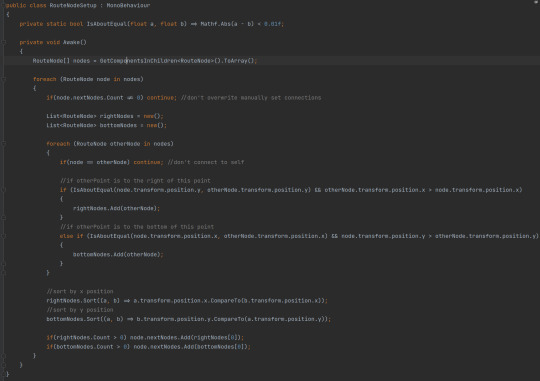Click fold end marker after bottomNodes.Add block
This screenshot has width=540, height=381.
[x=3, y=264]
